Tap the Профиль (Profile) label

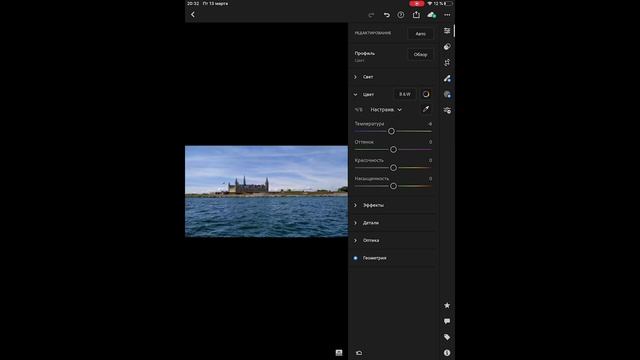(x=364, y=53)
